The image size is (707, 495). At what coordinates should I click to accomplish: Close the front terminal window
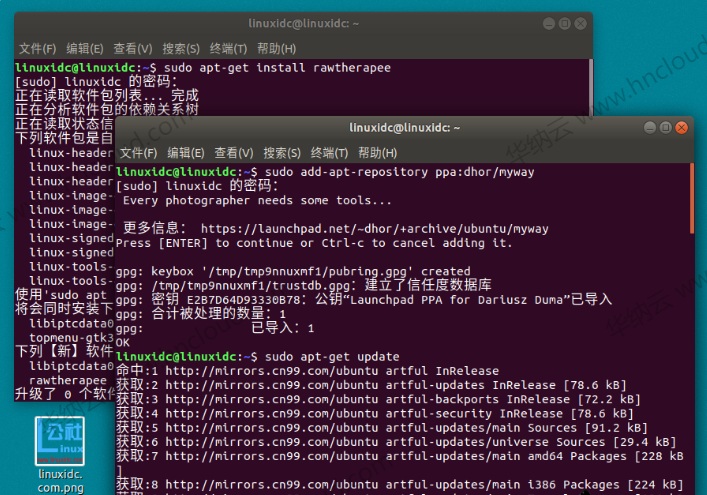coord(681,128)
